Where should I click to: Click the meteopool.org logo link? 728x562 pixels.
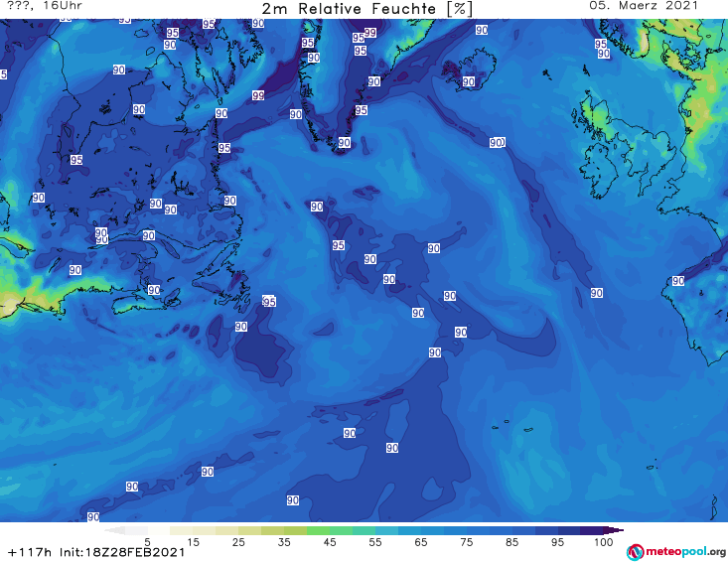click(x=676, y=552)
